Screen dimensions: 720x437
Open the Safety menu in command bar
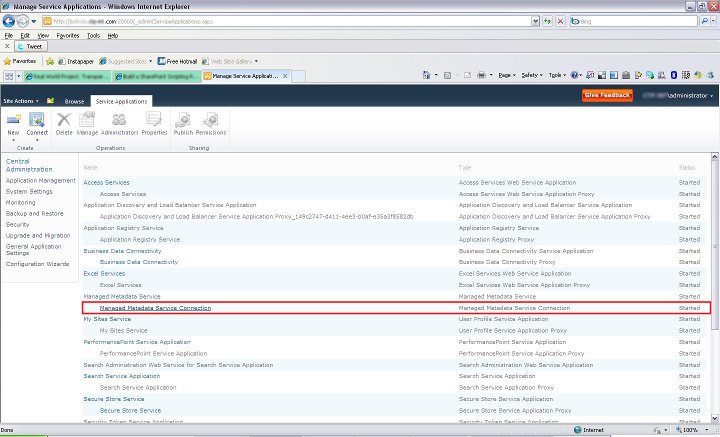[532, 75]
